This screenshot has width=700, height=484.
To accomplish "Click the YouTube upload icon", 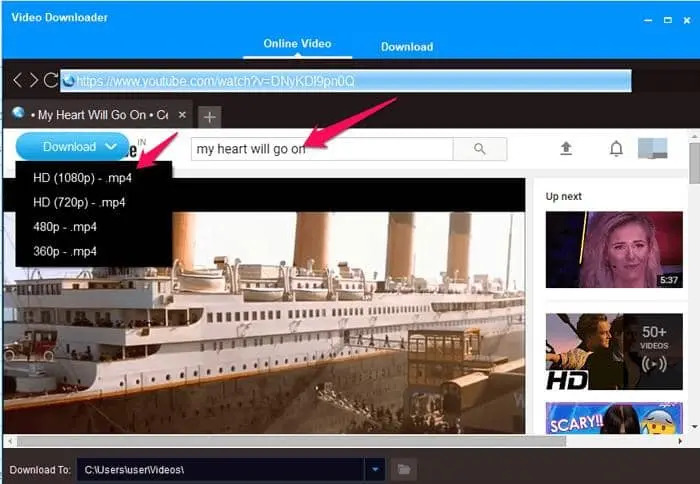I will 566,149.
